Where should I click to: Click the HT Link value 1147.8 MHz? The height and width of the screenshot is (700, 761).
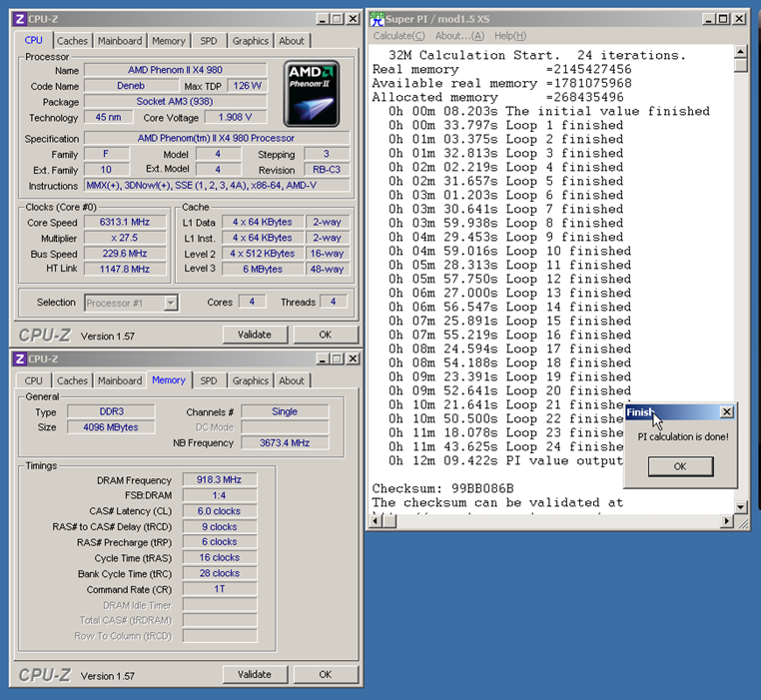(x=125, y=269)
